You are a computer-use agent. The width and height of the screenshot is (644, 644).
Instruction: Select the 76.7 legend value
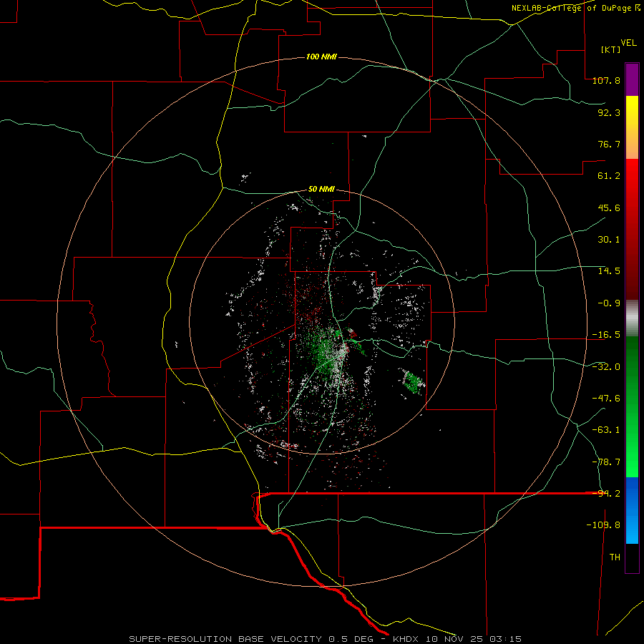pyautogui.click(x=609, y=144)
